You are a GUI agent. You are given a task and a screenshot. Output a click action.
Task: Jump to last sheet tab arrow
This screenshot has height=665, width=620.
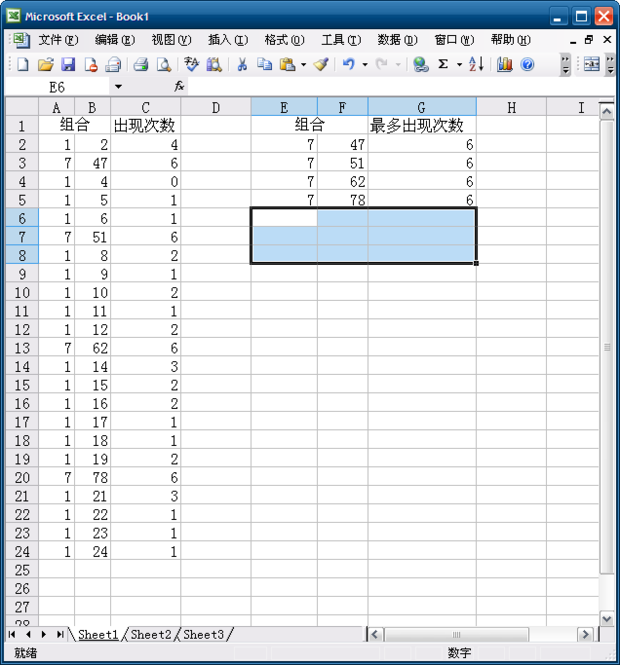[x=60, y=634]
